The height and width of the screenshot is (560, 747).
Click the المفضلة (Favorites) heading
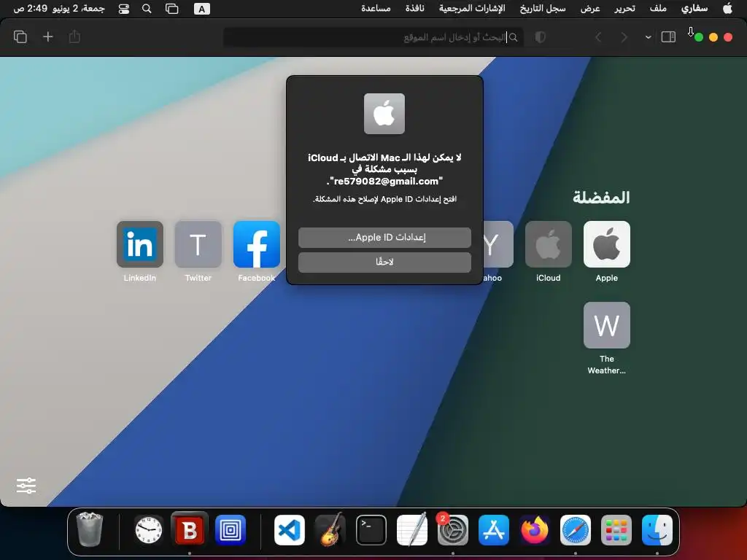(x=601, y=197)
